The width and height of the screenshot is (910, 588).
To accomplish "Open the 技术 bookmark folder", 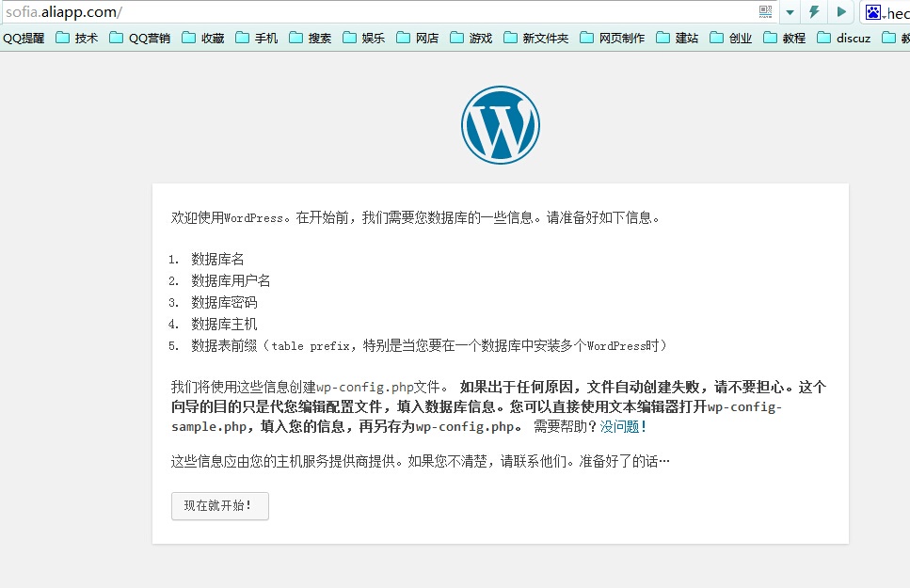I will coord(76,39).
